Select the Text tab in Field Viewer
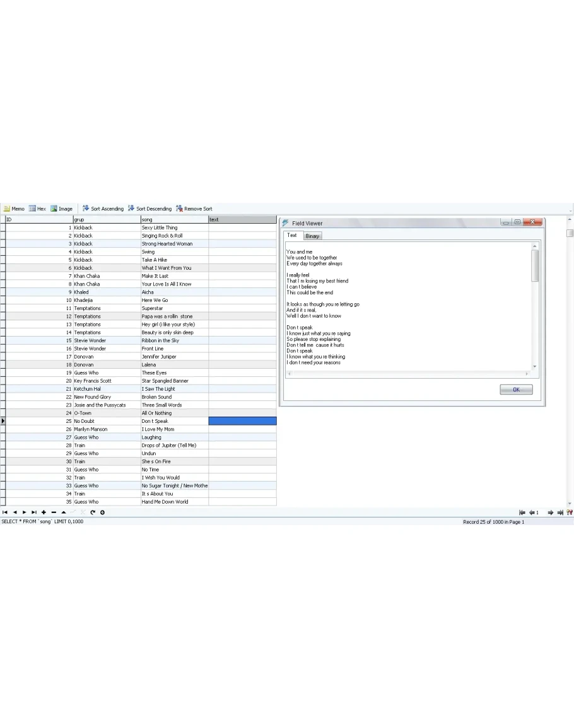574x728 pixels. [x=292, y=236]
